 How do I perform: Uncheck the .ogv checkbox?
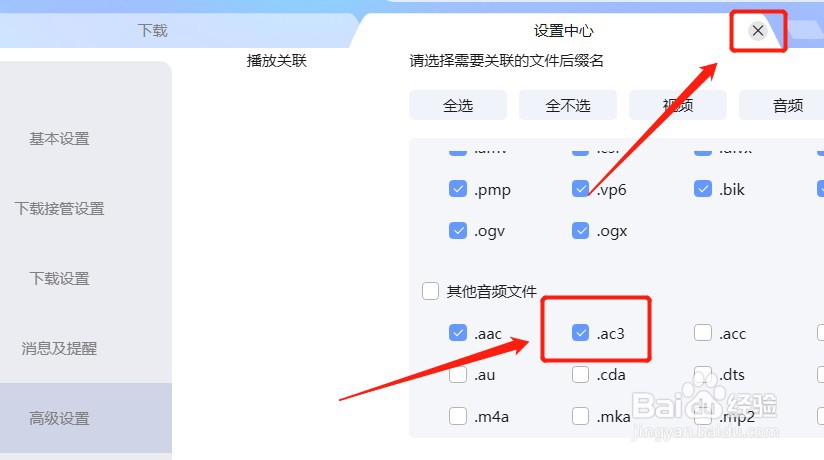tap(458, 230)
